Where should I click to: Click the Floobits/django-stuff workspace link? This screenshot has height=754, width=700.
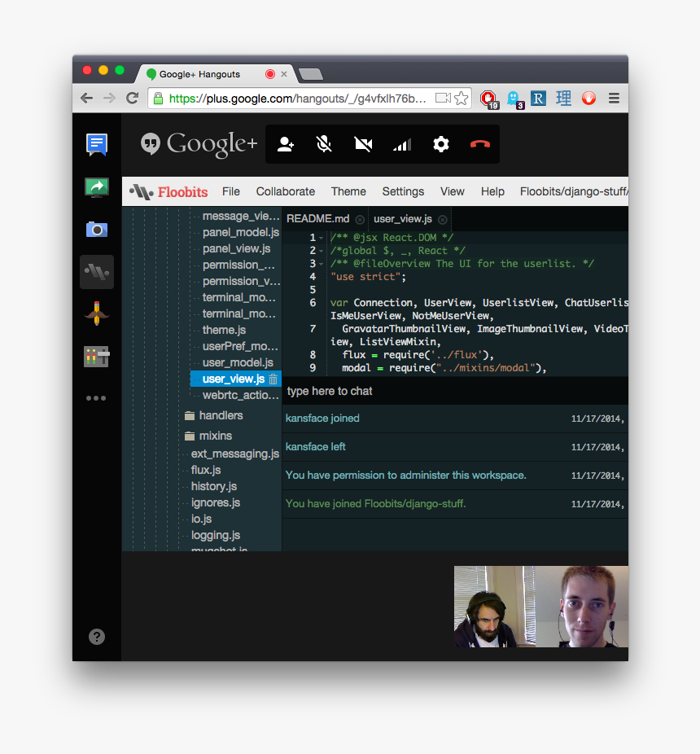(x=574, y=191)
